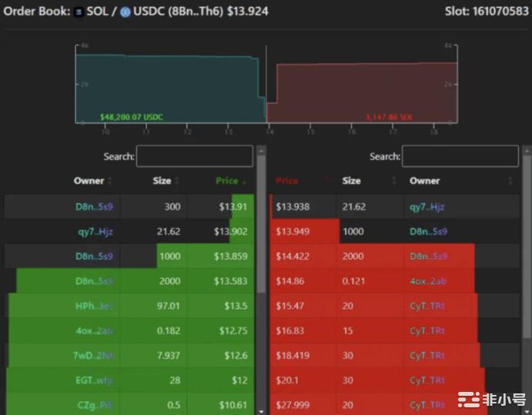Focus the asks Search input field
The image size is (532, 415).
coord(460,156)
